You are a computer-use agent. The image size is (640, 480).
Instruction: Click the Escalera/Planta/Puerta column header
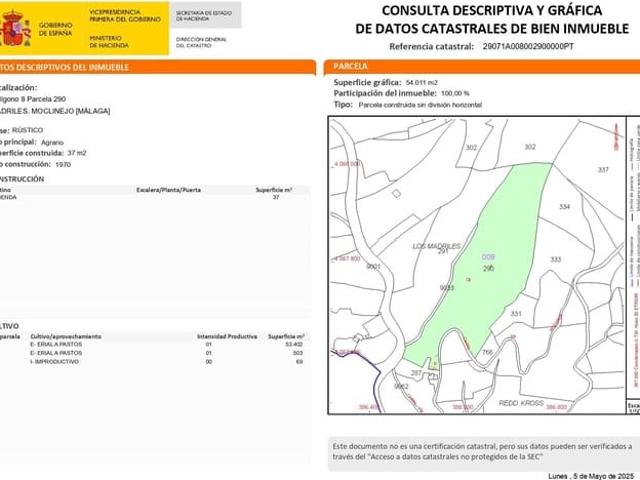169,190
